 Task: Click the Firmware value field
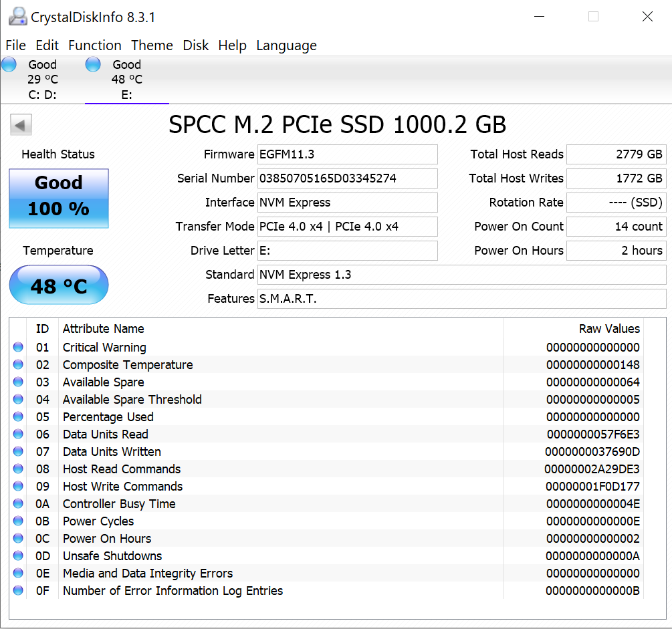[347, 154]
